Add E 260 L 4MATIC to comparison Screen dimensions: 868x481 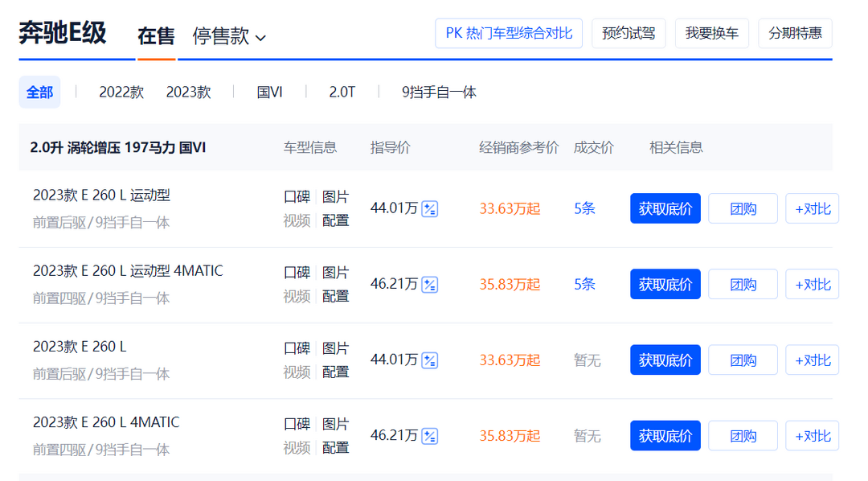tap(813, 436)
